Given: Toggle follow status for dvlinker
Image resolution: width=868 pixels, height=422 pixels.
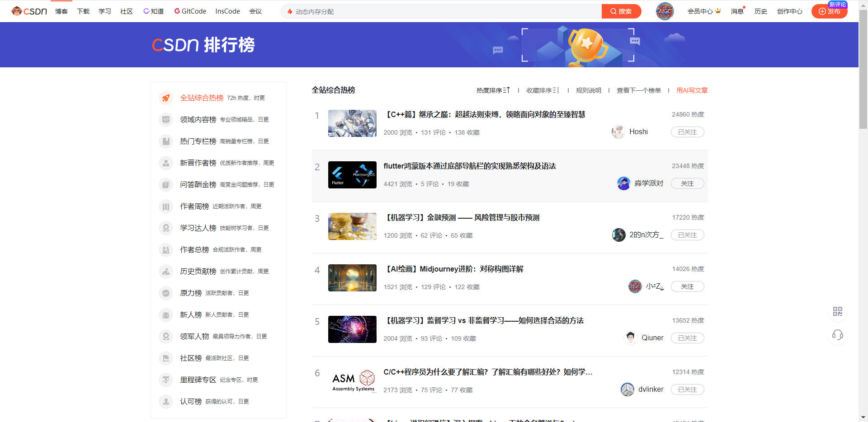Looking at the screenshot, I should [687, 389].
